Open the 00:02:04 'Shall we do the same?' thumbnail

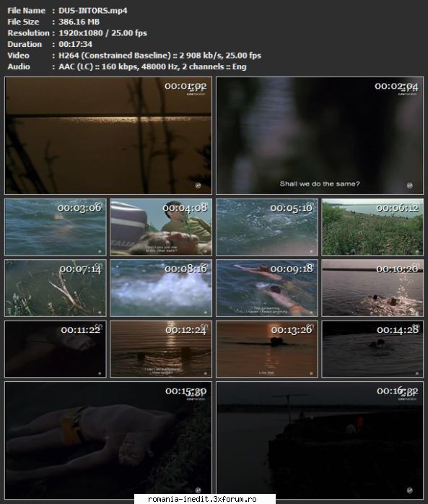[x=320, y=135]
